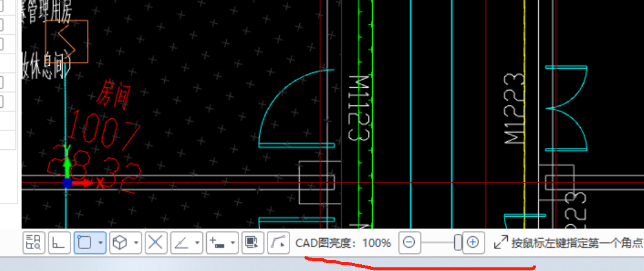Select the M1123 door label

pyautogui.click(x=359, y=108)
